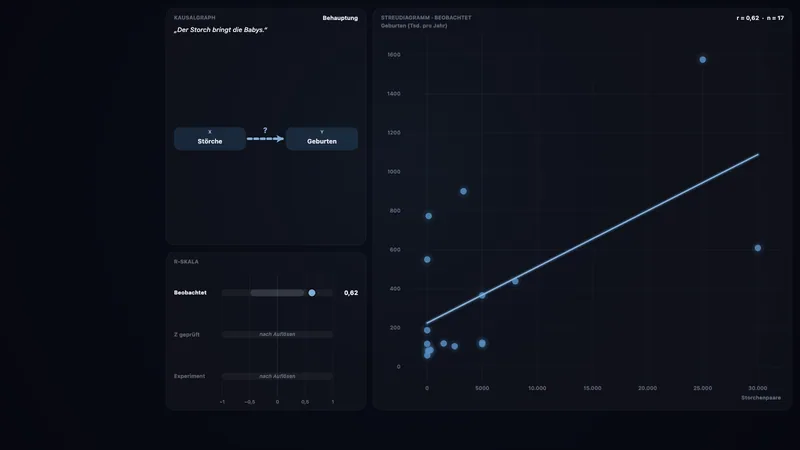The width and height of the screenshot is (800, 450).
Task: Click the Beobachtet slider handle
Action: 312,293
